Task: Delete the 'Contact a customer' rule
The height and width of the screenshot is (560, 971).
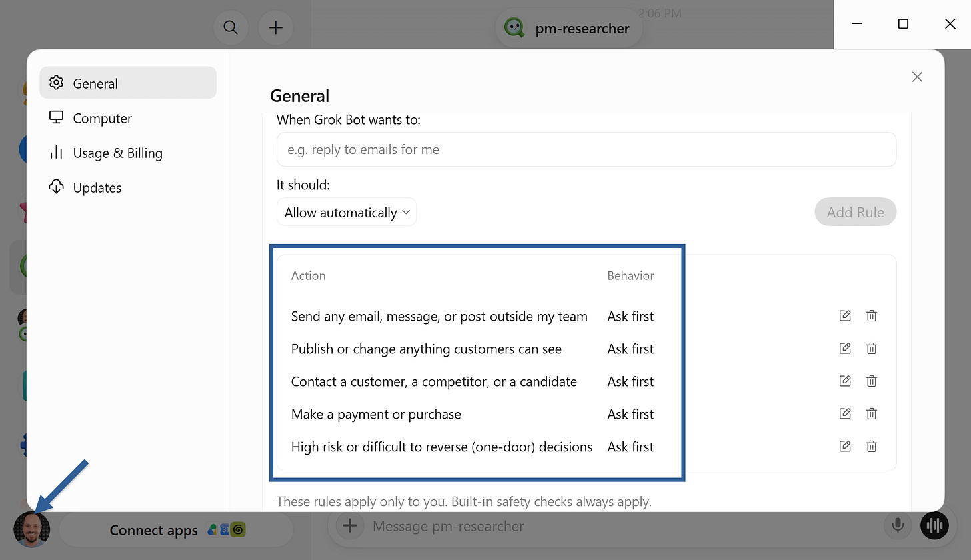Action: click(x=872, y=381)
